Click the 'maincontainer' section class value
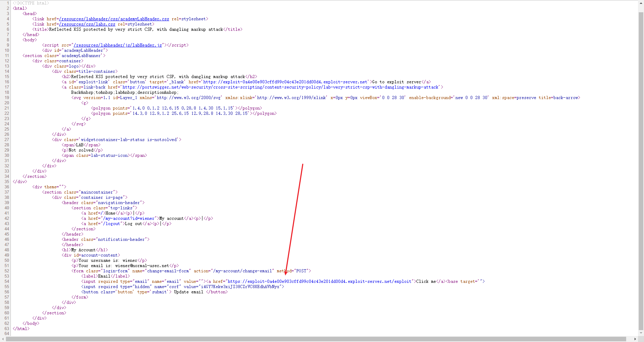644x342 pixels. [97, 192]
